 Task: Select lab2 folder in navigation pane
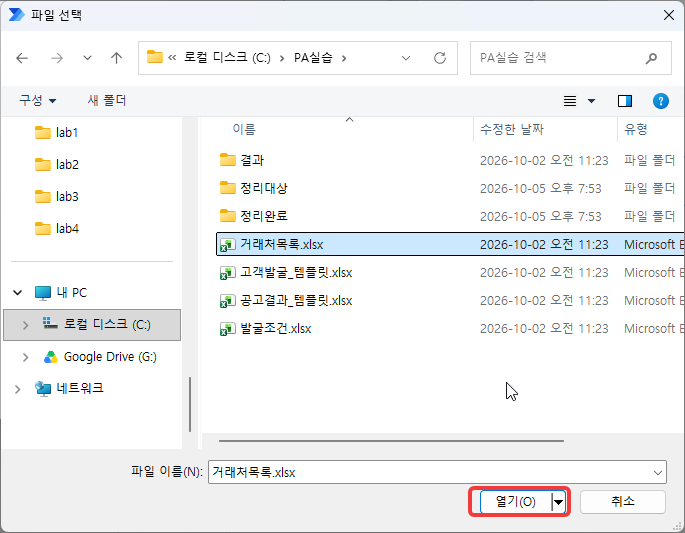coord(56,165)
